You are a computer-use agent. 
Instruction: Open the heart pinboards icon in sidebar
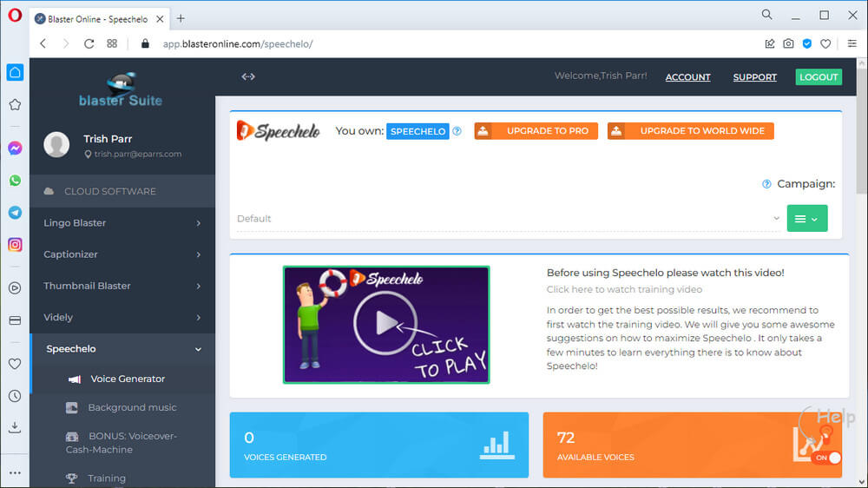pos(15,364)
